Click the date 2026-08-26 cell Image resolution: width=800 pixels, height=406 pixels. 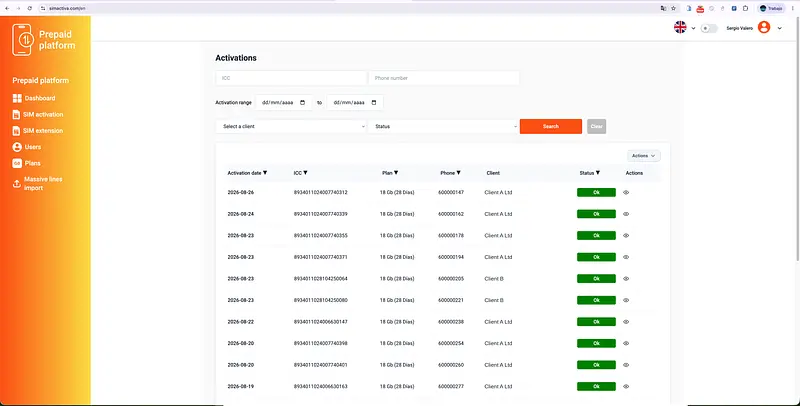(240, 193)
